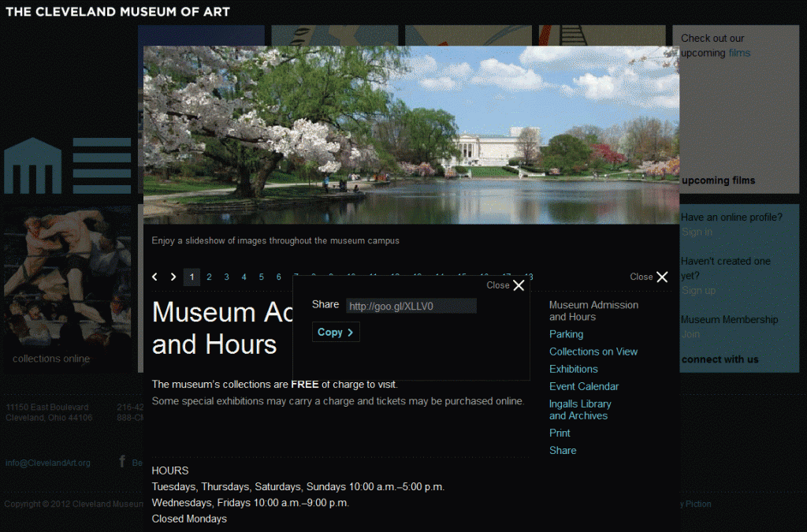
Task: Click the collections online thumbnail
Action: click(x=68, y=289)
